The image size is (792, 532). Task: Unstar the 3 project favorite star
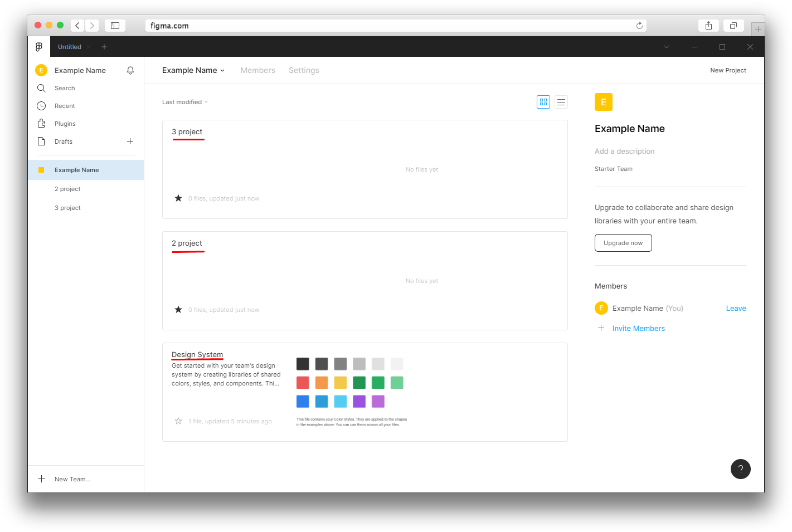[x=178, y=198]
